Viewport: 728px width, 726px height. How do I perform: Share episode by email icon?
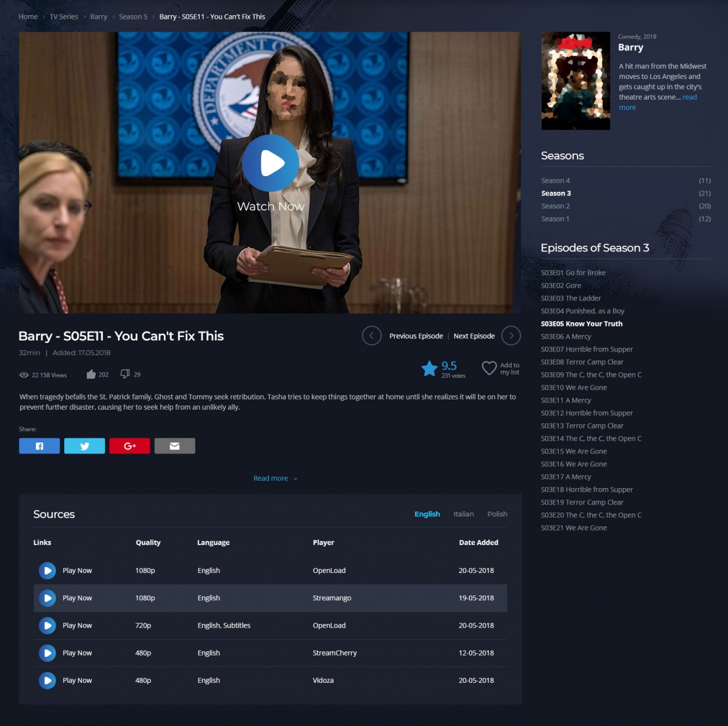(175, 446)
